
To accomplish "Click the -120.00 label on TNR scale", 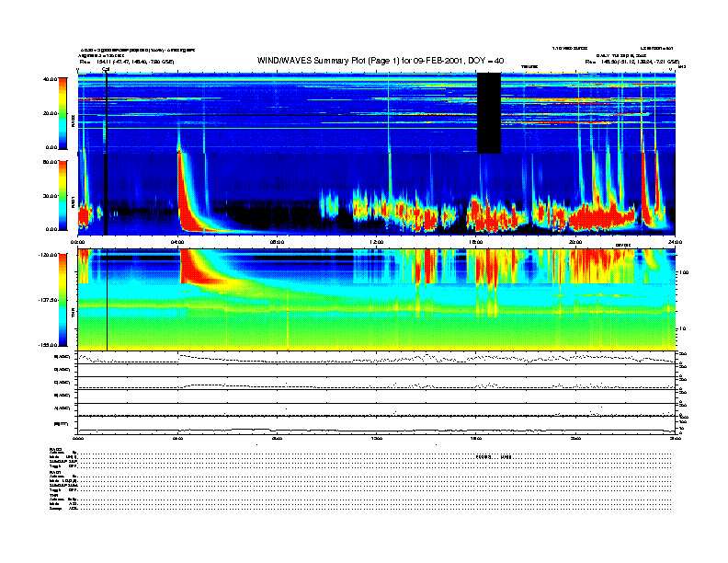I will pos(47,255).
